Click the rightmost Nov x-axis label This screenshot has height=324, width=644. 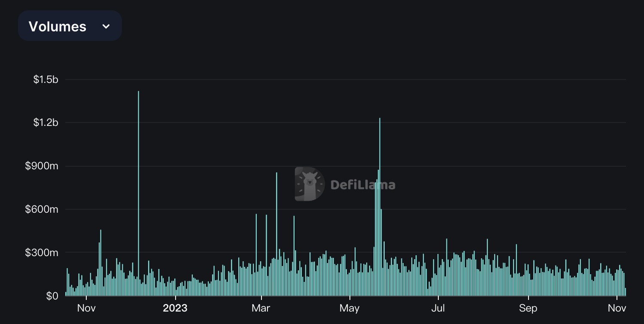pos(617,309)
